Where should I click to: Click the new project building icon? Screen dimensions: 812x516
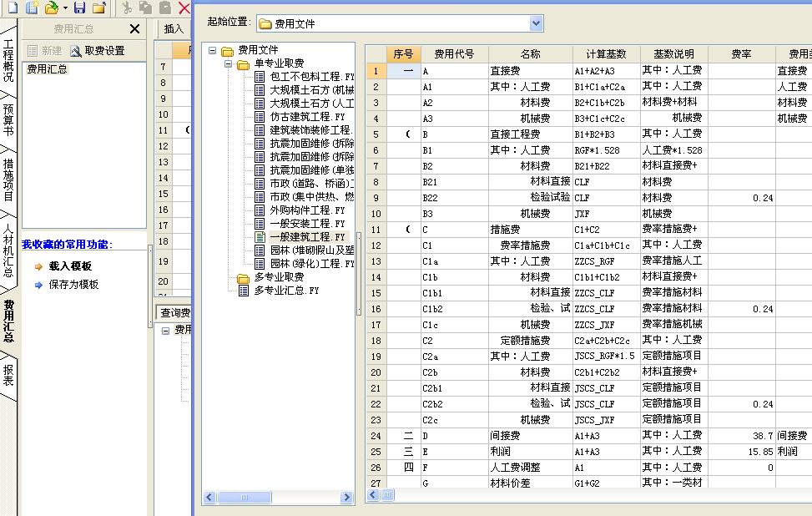[32, 7]
